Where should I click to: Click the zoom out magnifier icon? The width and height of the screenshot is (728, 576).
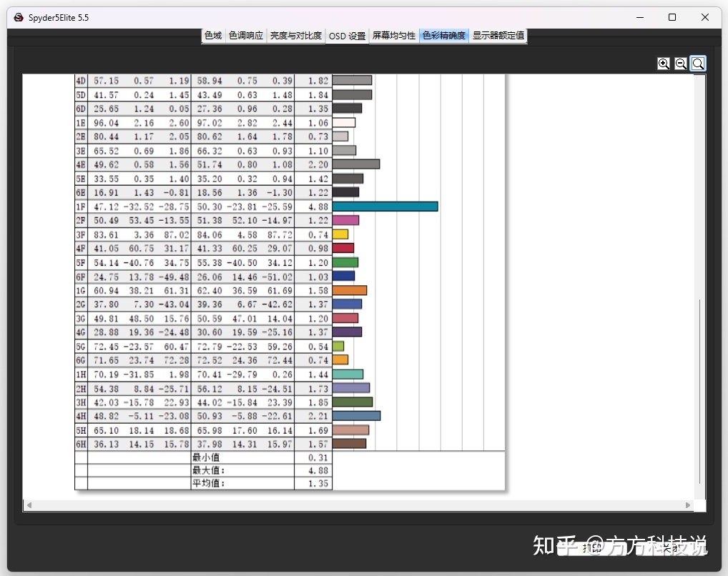[x=681, y=64]
